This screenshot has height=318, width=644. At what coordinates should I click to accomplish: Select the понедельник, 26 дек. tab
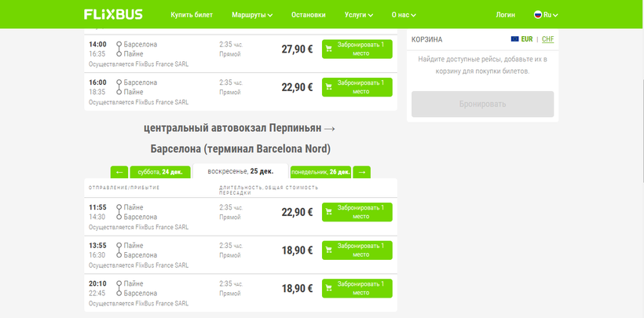click(x=320, y=172)
